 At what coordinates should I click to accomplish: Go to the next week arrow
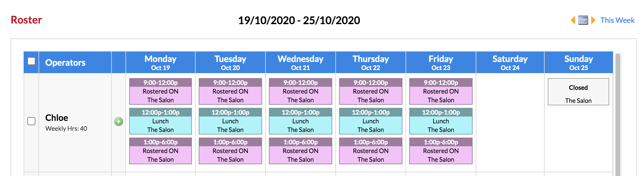point(593,20)
